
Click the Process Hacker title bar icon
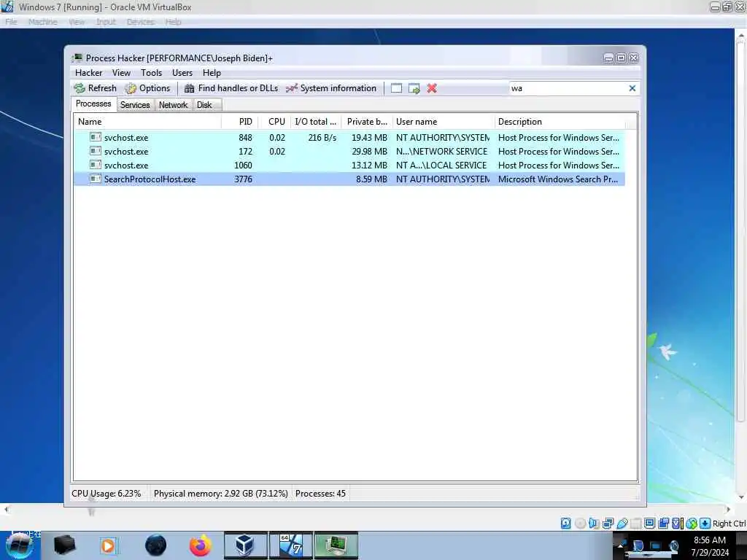point(77,58)
